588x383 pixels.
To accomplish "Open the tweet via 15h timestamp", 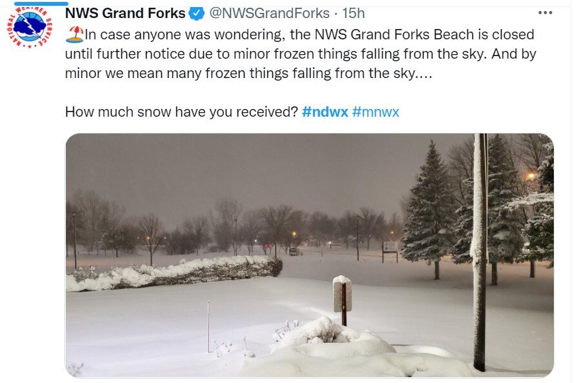I will [x=353, y=14].
